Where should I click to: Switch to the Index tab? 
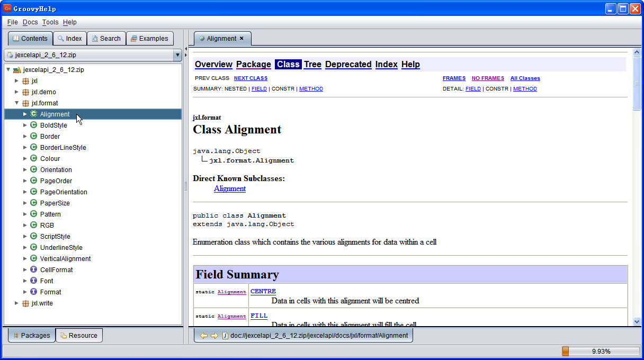pyautogui.click(x=70, y=39)
